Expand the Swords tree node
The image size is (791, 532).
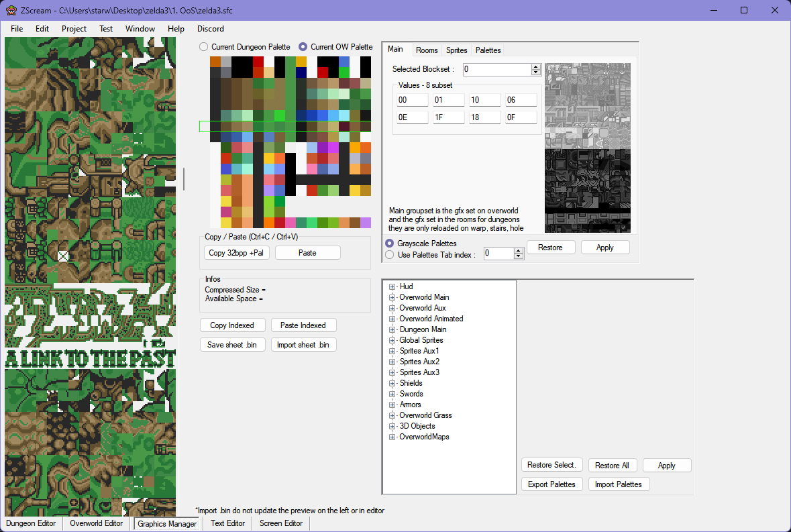(x=392, y=394)
